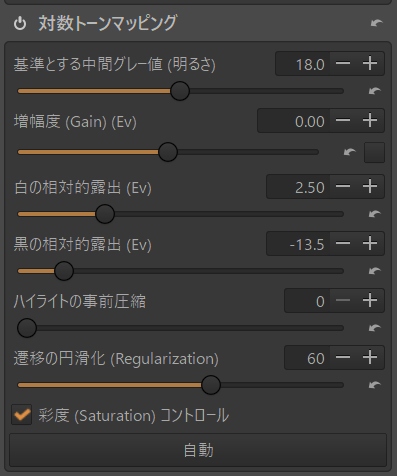Toggle the 対数トーンマッピング power icon

20,24
